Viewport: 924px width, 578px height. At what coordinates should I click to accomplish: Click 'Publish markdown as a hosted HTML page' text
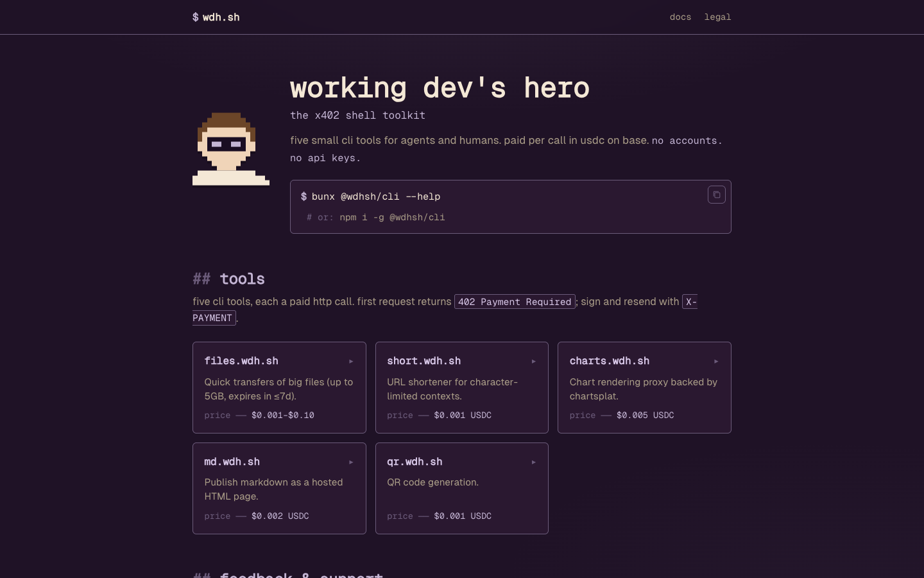click(x=273, y=489)
